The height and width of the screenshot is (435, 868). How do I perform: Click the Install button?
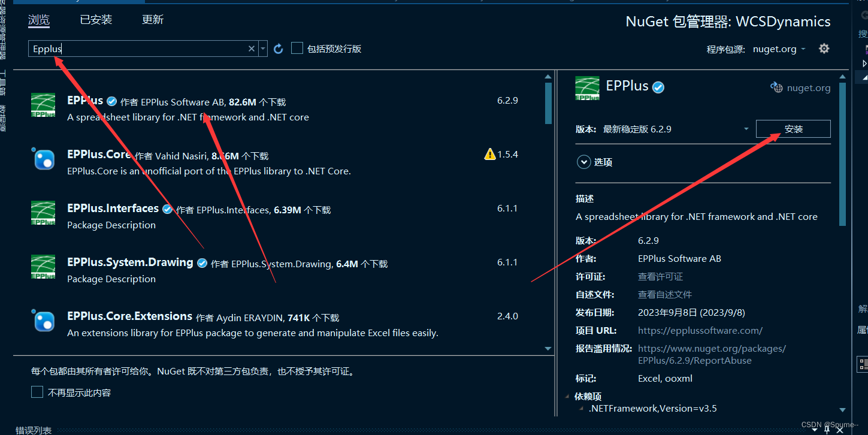793,129
